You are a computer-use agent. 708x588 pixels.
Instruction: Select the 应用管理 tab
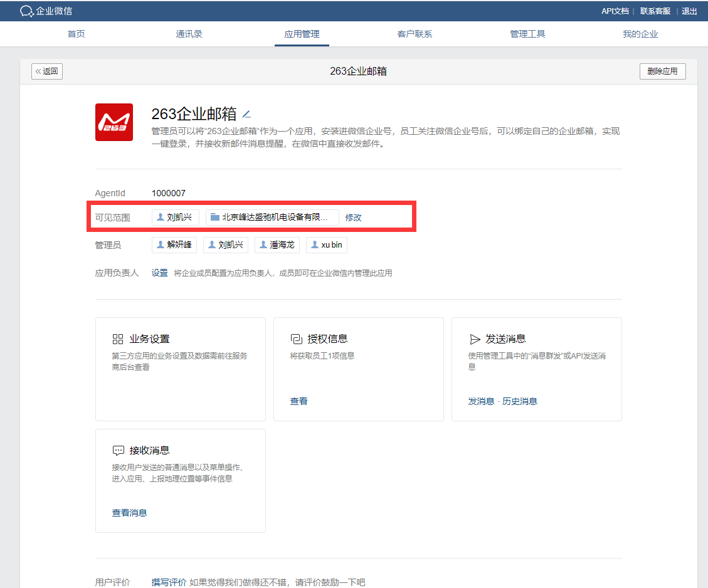tap(302, 34)
